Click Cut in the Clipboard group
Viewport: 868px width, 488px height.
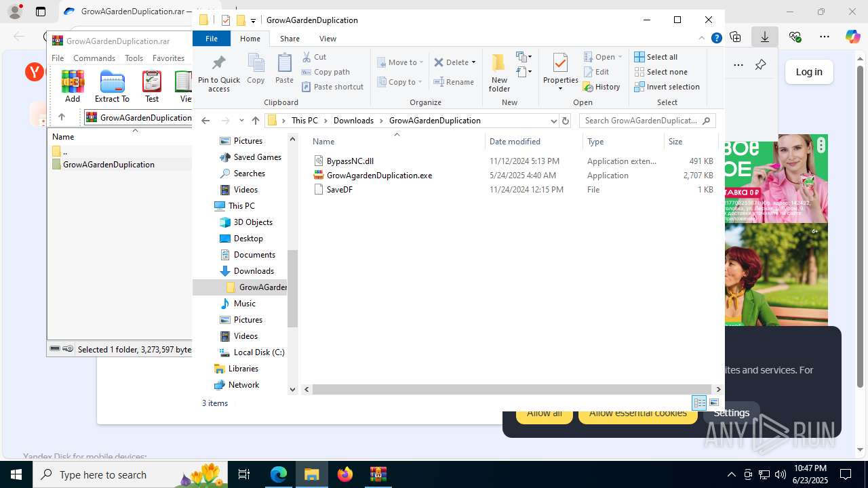[314, 57]
